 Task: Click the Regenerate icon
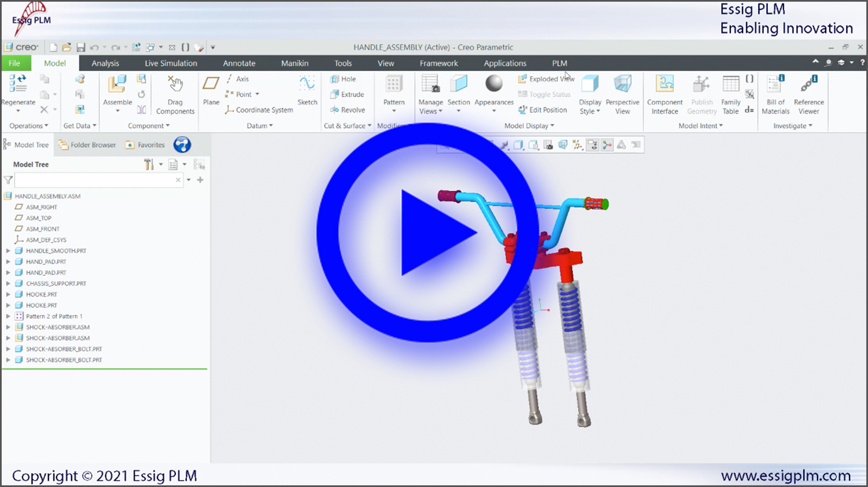point(18,83)
